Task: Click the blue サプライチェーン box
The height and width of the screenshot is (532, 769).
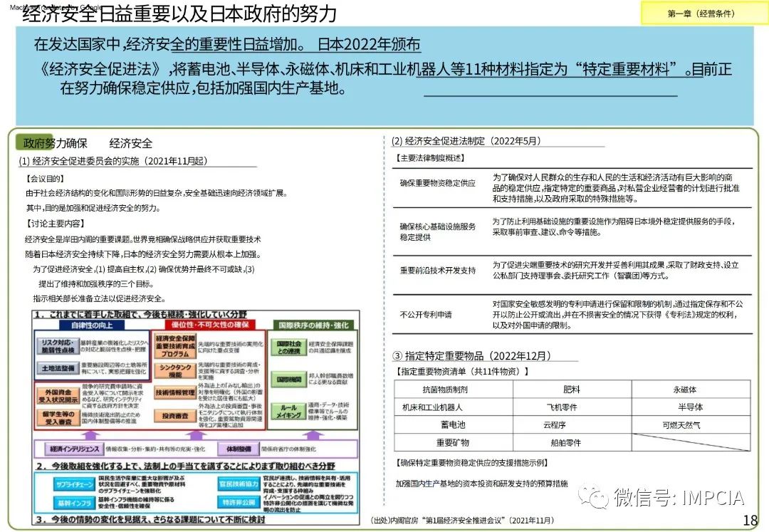Action: click(70, 484)
